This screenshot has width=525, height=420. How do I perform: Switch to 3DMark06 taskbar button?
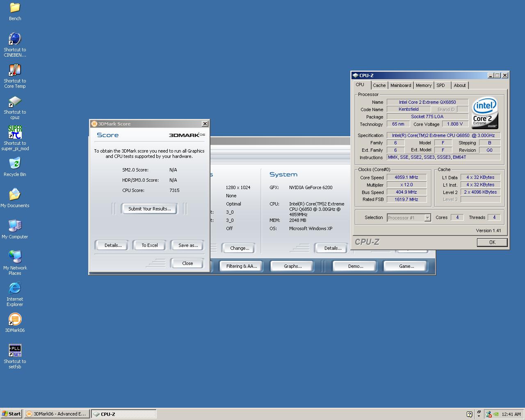point(57,414)
